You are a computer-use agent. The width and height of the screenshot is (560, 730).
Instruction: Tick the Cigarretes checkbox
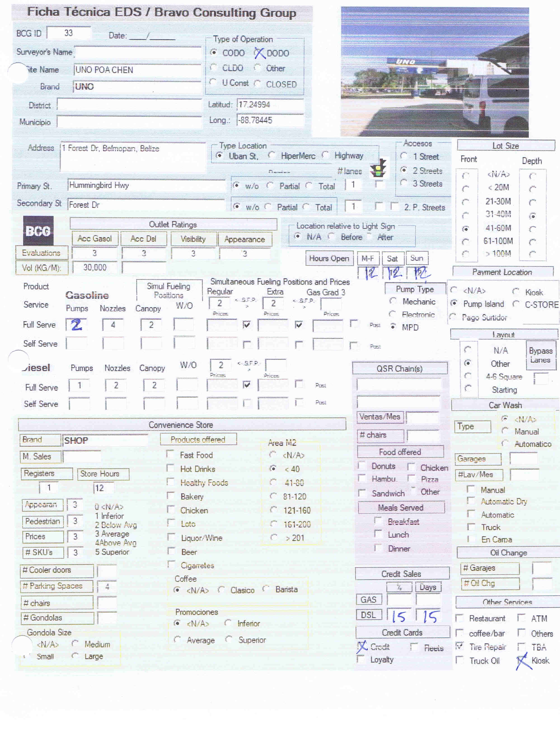(x=171, y=565)
